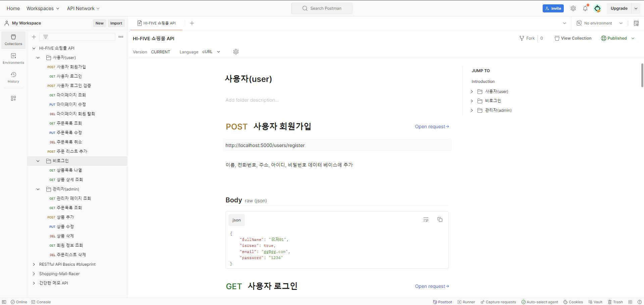644x305 pixels.
Task: Open request link for 사용자 로그인
Action: click(x=432, y=286)
